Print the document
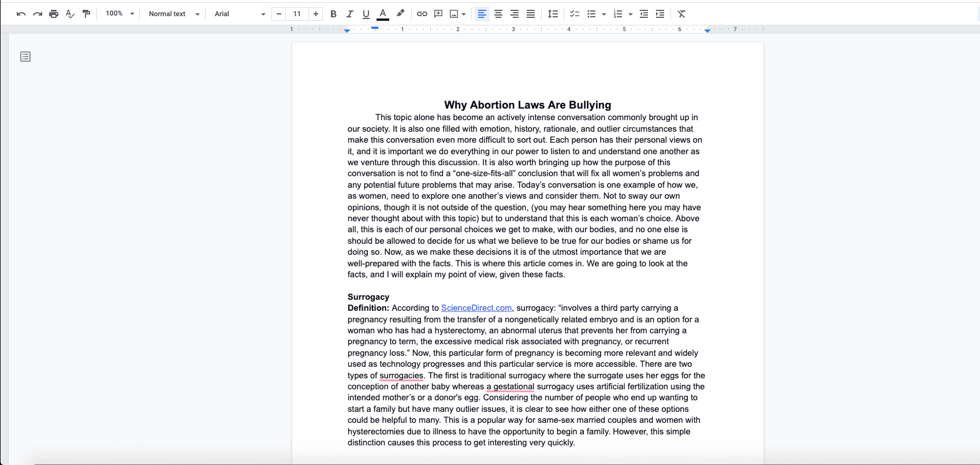The image size is (980, 465). 54,14
